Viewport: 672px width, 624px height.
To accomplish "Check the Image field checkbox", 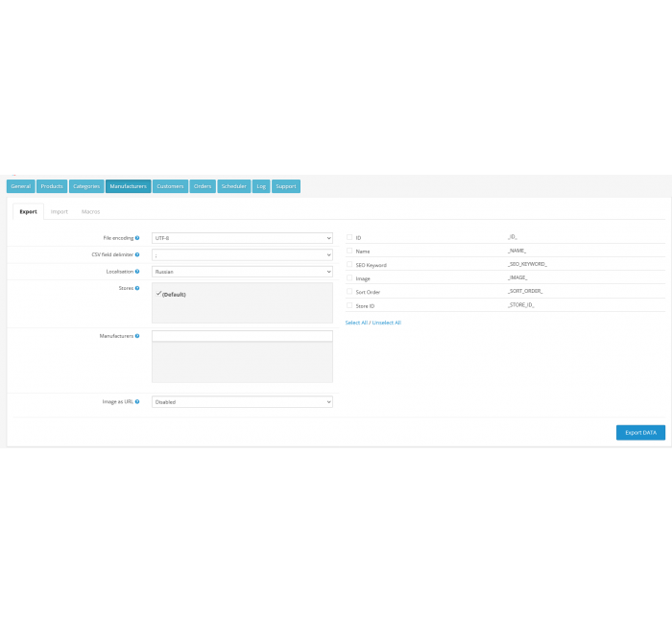I will click(349, 277).
